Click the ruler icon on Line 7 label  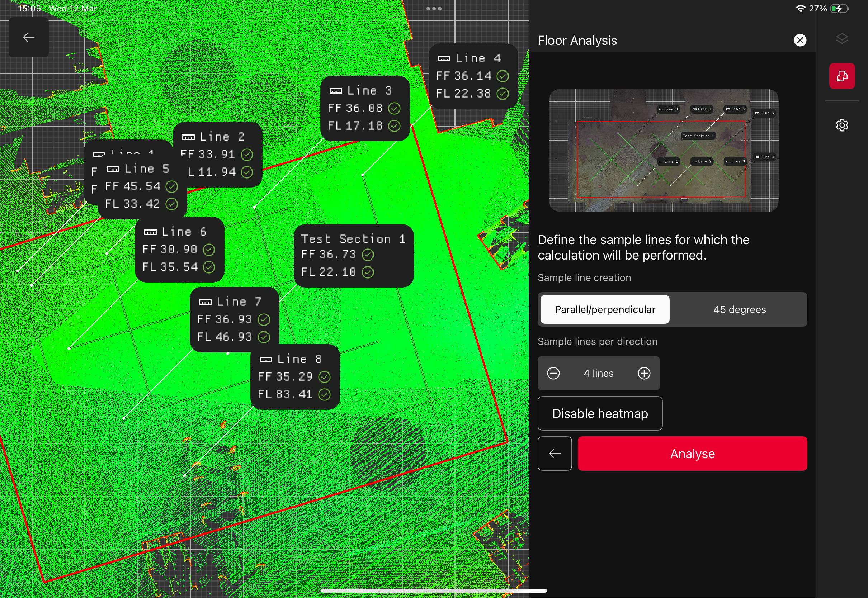205,302
